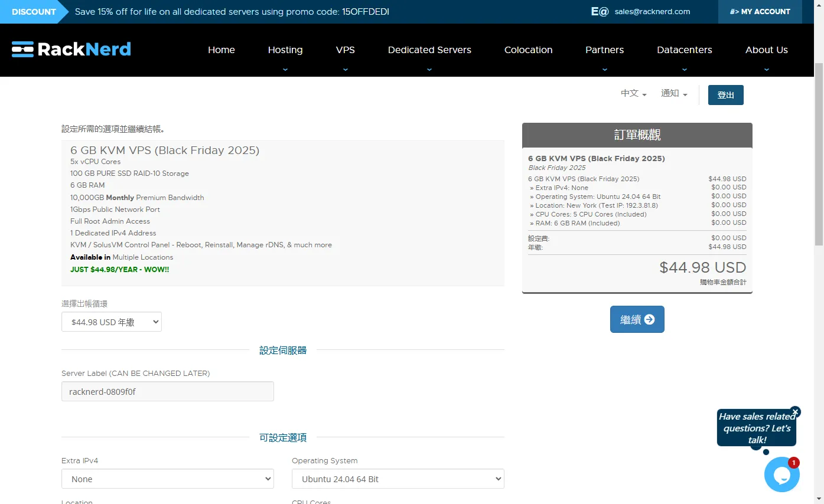Viewport: 824px width, 504px height.
Task: Dismiss the sales chat popup
Action: 795,411
